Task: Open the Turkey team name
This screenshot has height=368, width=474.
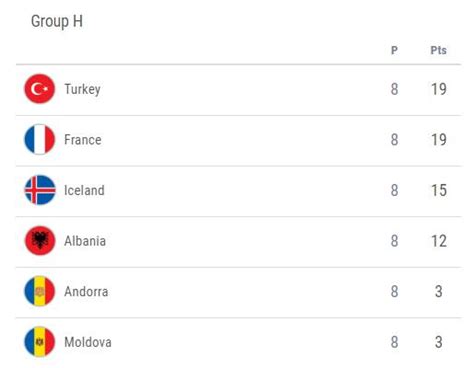Action: (82, 89)
